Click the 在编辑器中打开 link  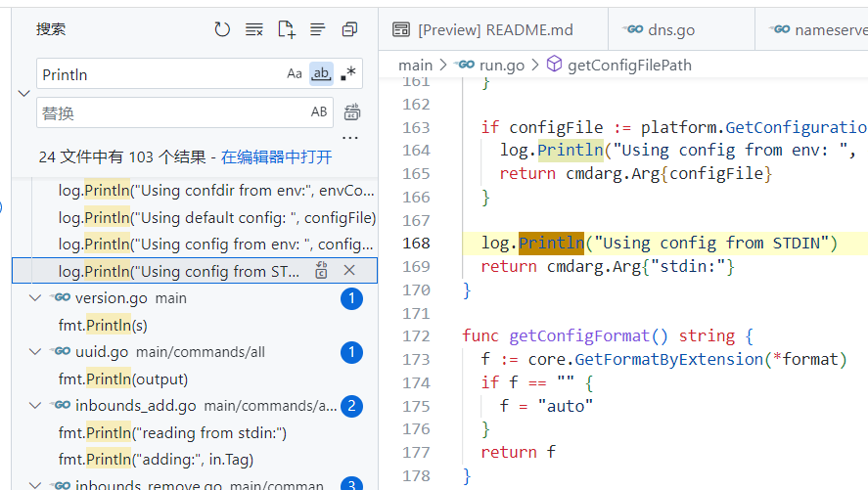click(x=276, y=156)
